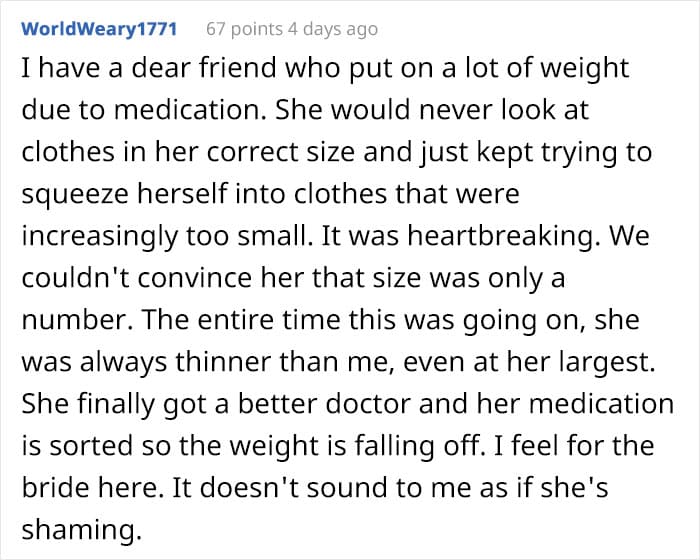This screenshot has height=560, width=700.
Task: Click the word 'squeeze' in the comment
Action: pyautogui.click(x=75, y=195)
